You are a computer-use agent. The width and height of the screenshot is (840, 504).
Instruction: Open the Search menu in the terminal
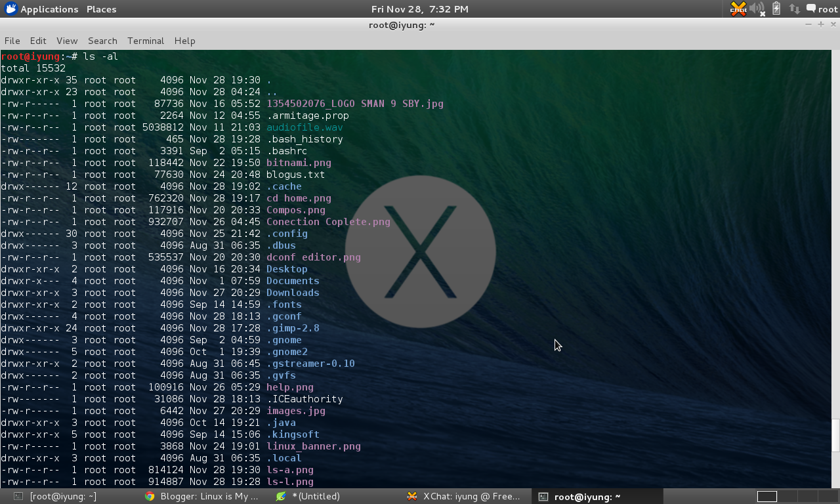102,41
